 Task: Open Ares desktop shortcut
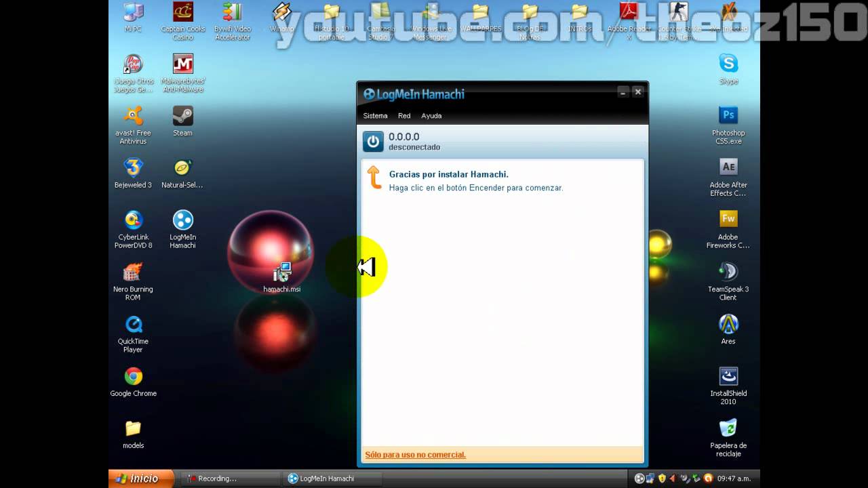[x=728, y=329]
